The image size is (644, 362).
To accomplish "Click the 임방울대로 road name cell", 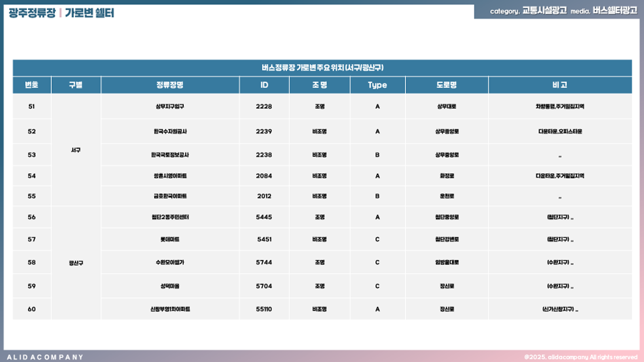I will [x=446, y=262].
